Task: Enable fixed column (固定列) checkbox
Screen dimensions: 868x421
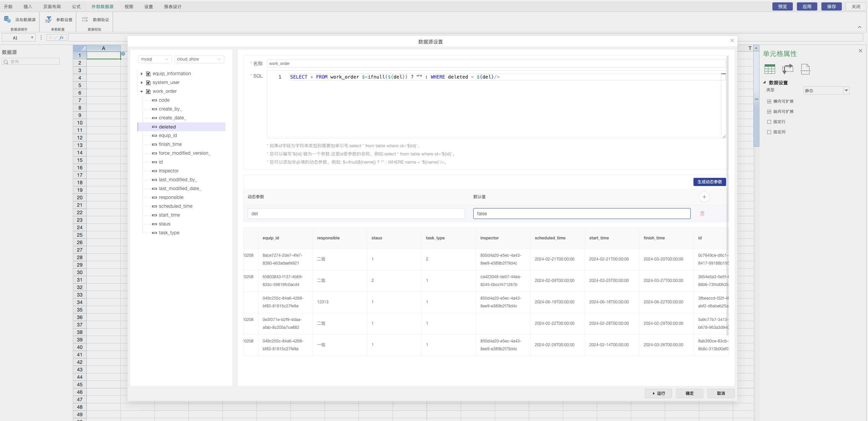Action: 769,132
